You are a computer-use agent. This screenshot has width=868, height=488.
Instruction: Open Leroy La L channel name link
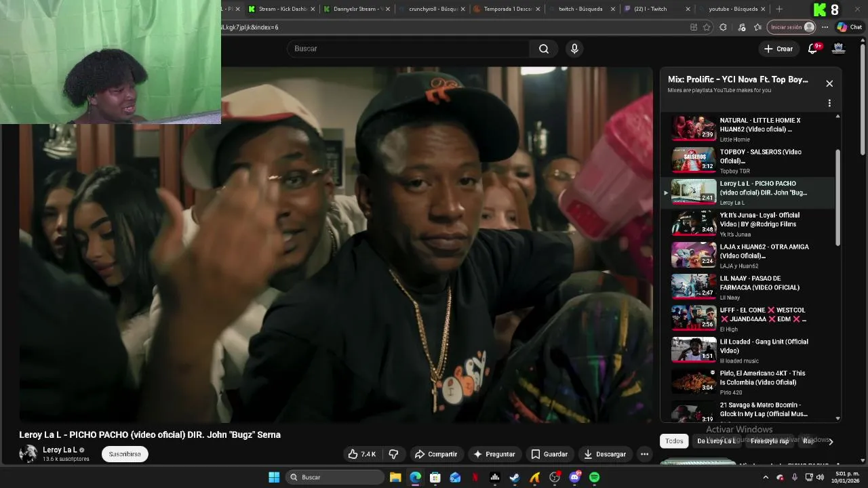[60, 450]
